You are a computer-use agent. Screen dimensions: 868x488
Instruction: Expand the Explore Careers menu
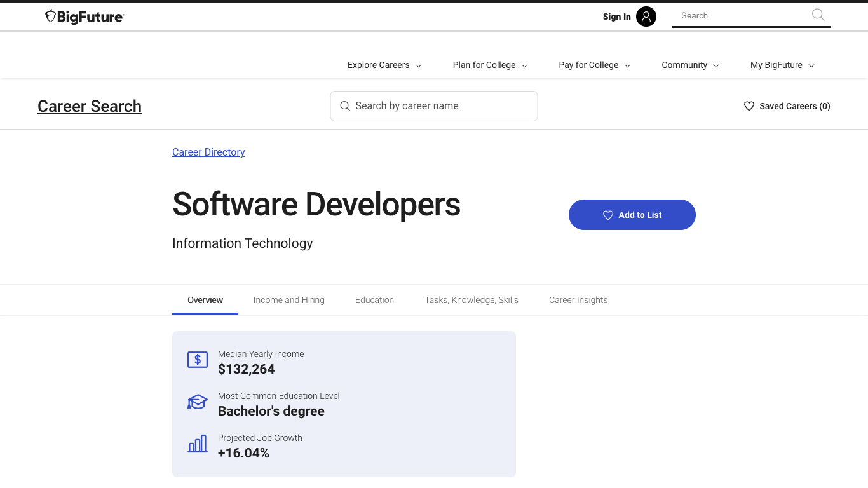[384, 65]
